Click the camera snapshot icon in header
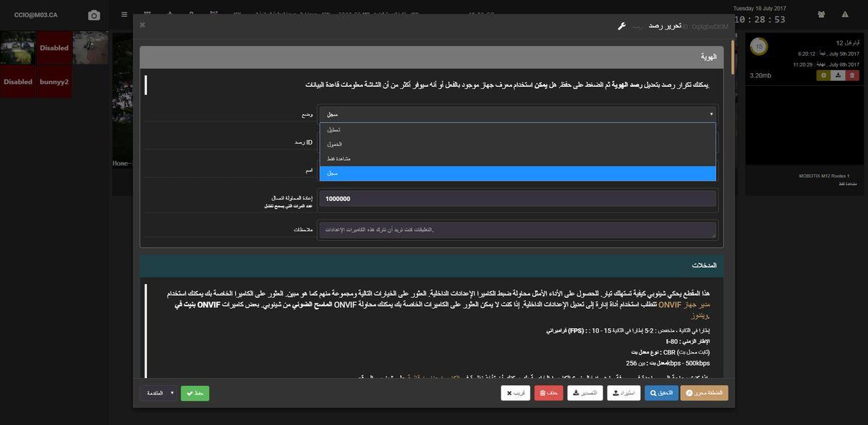The height and width of the screenshot is (425, 868). tap(94, 15)
